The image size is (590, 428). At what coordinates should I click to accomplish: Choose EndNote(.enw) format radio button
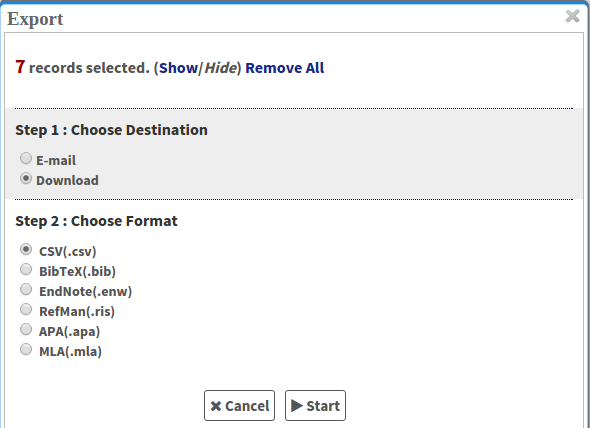click(x=26, y=289)
